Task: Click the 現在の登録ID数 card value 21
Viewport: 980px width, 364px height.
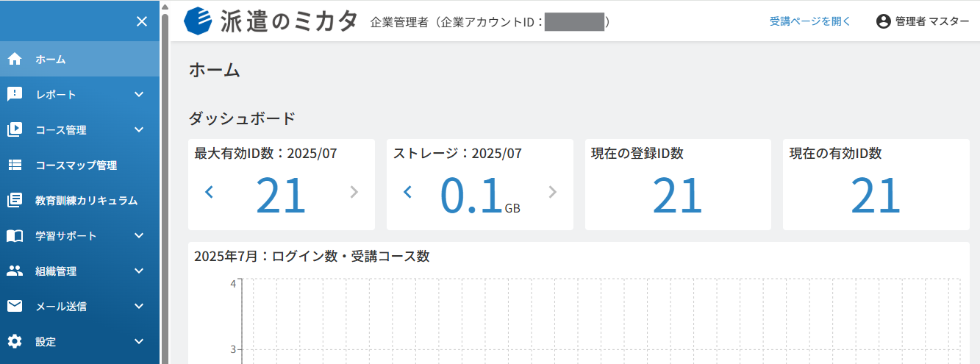Action: 678,196
